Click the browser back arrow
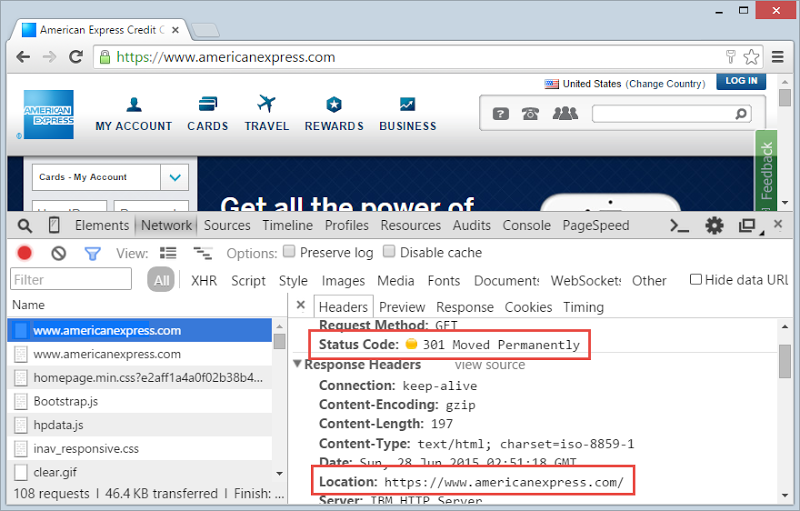The height and width of the screenshot is (511, 800). point(23,57)
